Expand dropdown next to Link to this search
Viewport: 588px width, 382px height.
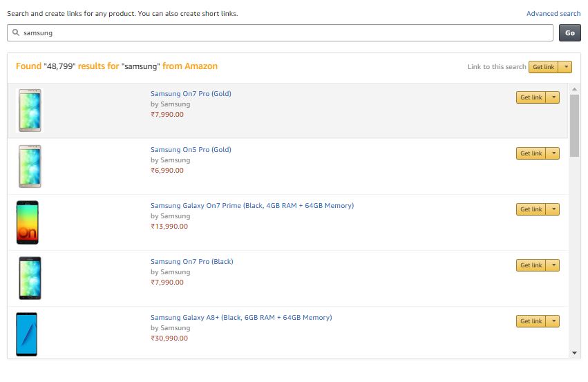click(566, 67)
